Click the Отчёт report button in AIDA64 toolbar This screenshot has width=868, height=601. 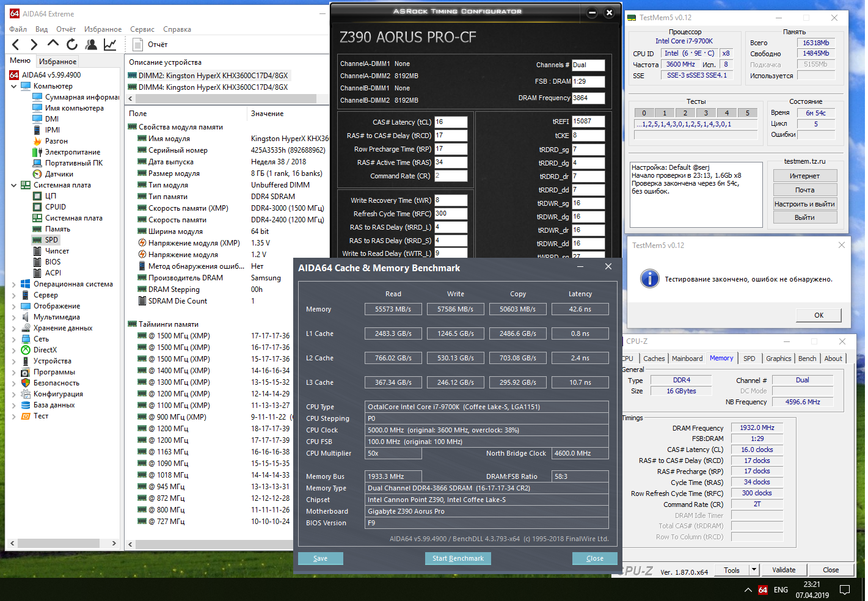tap(150, 44)
